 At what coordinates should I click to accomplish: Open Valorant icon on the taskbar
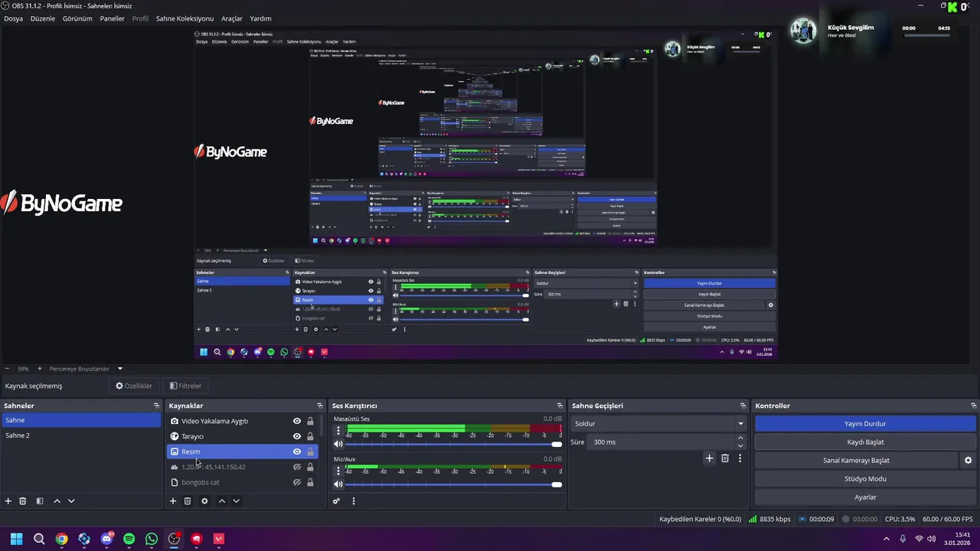tap(219, 539)
